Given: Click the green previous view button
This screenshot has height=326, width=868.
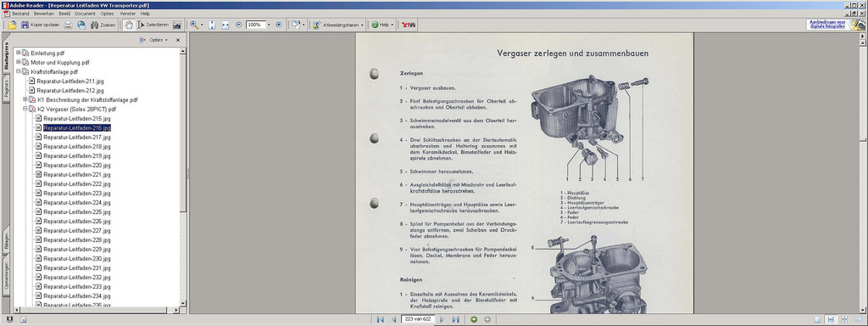Looking at the screenshot, I should (474, 319).
